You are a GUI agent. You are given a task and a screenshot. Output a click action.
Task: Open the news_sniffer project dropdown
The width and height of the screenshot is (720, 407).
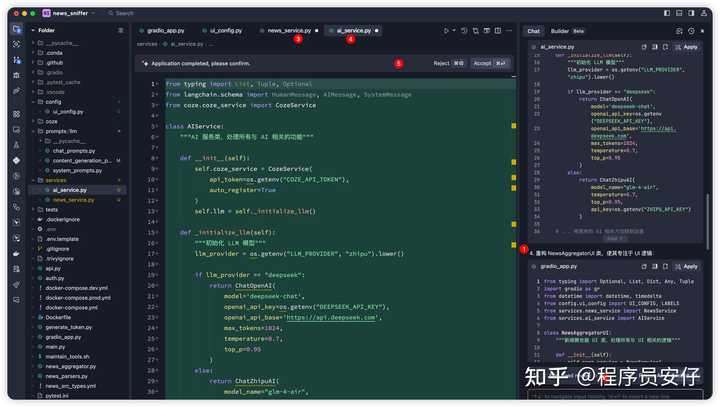(68, 13)
